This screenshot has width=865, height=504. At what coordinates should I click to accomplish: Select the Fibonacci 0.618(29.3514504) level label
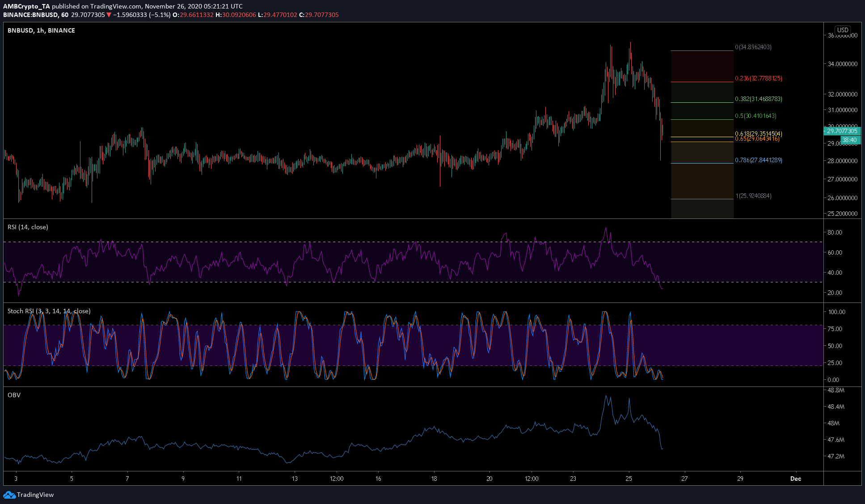pyautogui.click(x=759, y=134)
